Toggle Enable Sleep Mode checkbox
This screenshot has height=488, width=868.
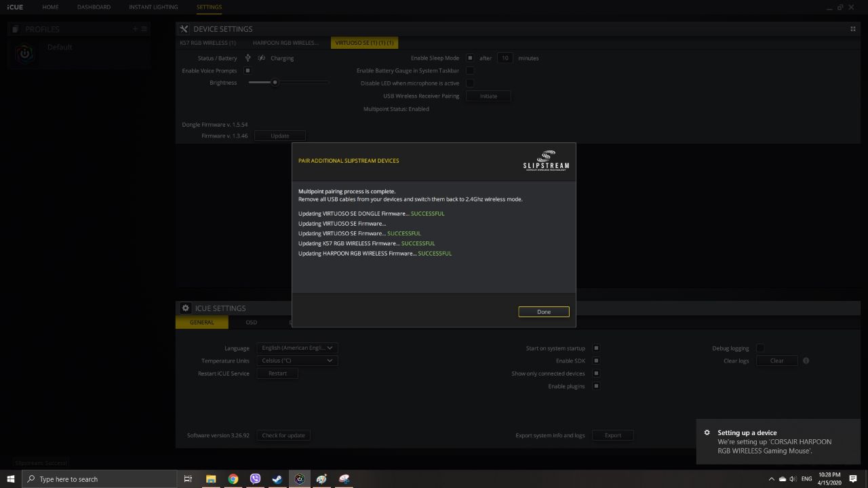tap(469, 58)
